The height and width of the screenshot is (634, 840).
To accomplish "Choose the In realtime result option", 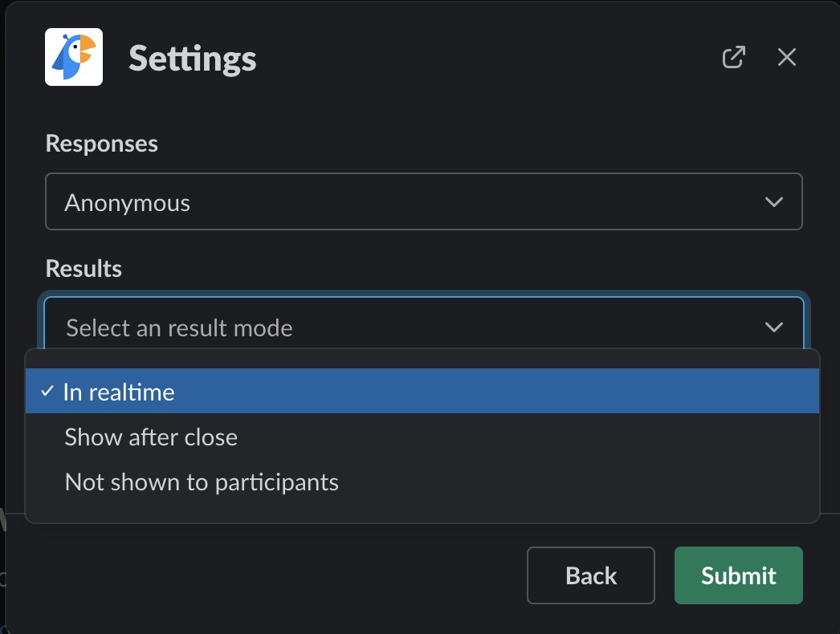I will click(x=119, y=392).
